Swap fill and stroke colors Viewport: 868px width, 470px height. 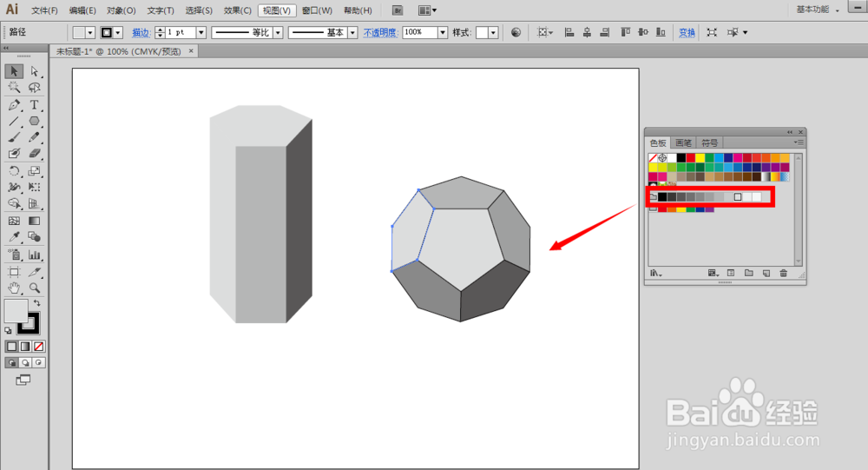[36, 303]
